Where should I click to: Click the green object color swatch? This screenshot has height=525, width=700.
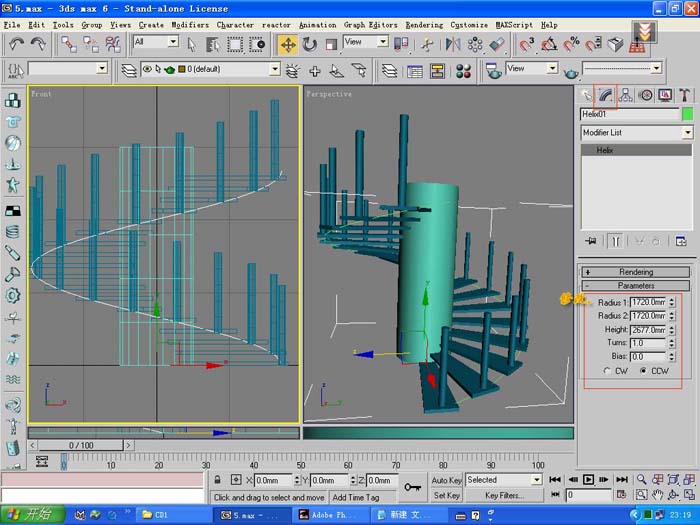tap(687, 114)
